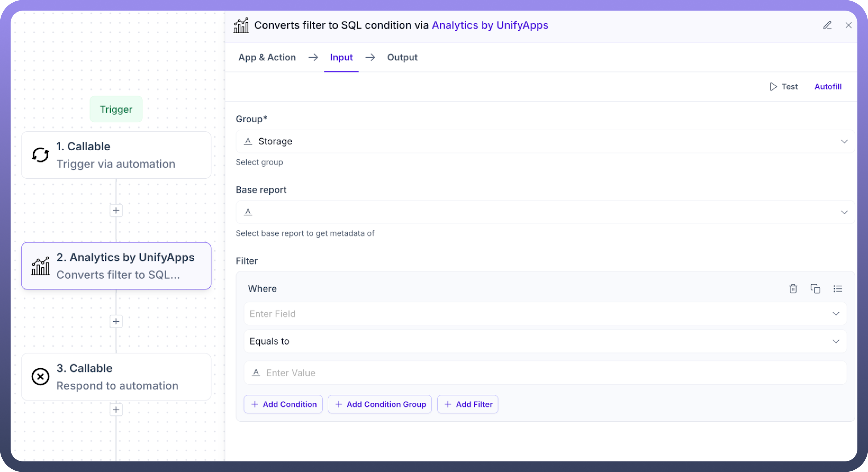The image size is (868, 472).
Task: Click plus icon below Callable trigger step
Action: click(x=116, y=211)
